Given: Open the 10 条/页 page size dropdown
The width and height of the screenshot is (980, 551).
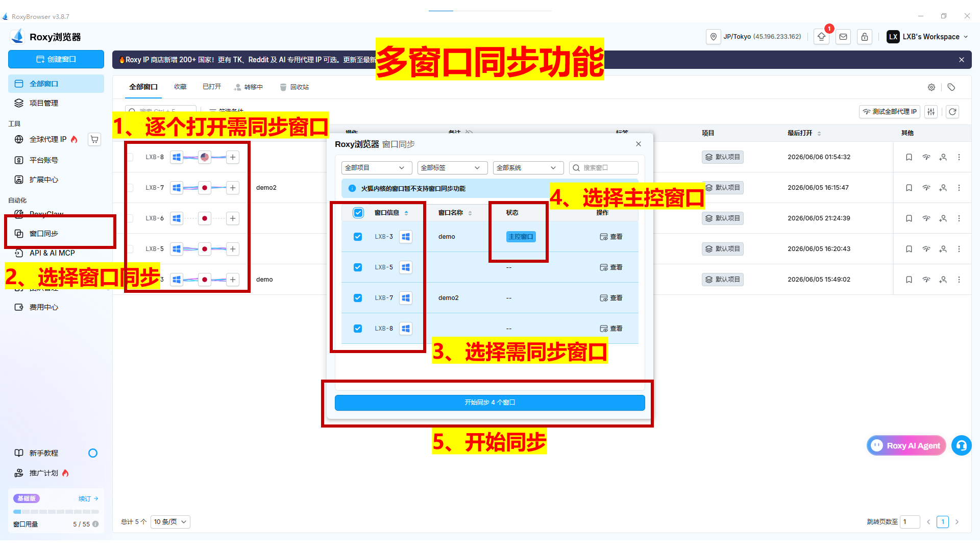Looking at the screenshot, I should coord(170,522).
